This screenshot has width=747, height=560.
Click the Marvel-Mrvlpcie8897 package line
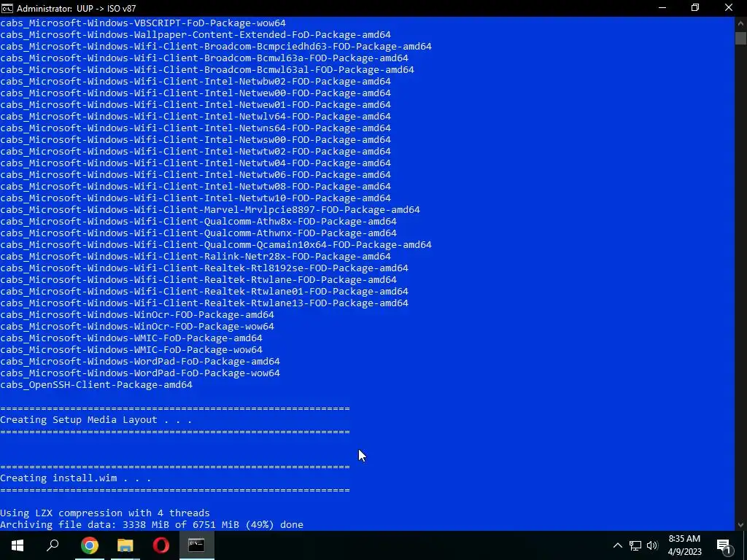click(210, 210)
